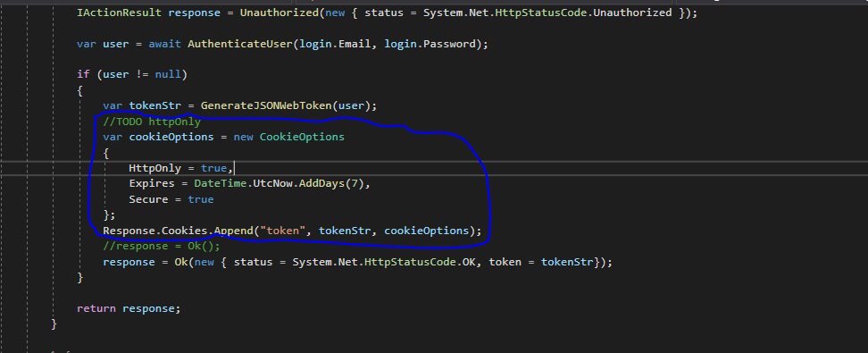This screenshot has height=353, width=868.
Task: Click the await keyword
Action: (164, 44)
